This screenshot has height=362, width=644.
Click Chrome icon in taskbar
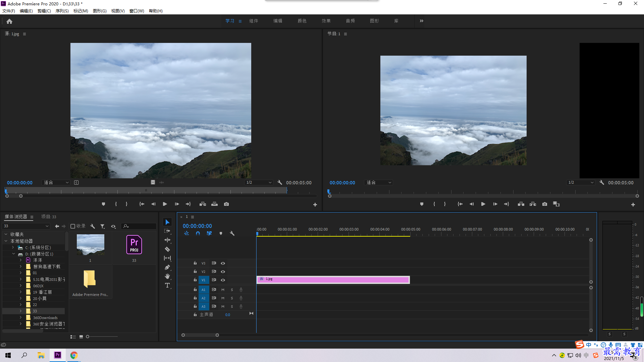coord(74,355)
